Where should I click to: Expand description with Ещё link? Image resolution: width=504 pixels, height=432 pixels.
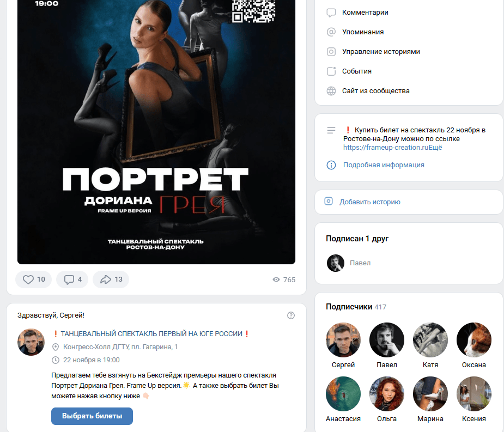pos(436,148)
